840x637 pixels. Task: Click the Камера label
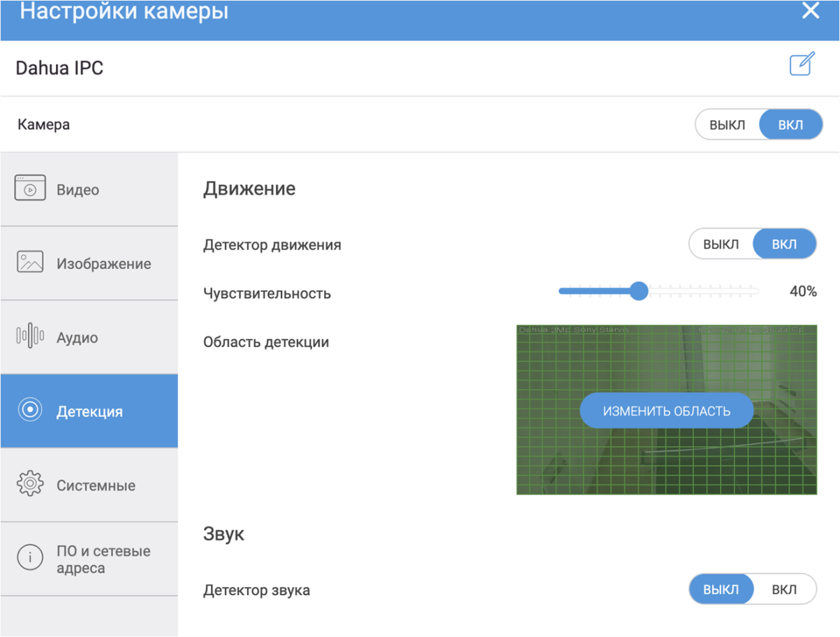(43, 125)
